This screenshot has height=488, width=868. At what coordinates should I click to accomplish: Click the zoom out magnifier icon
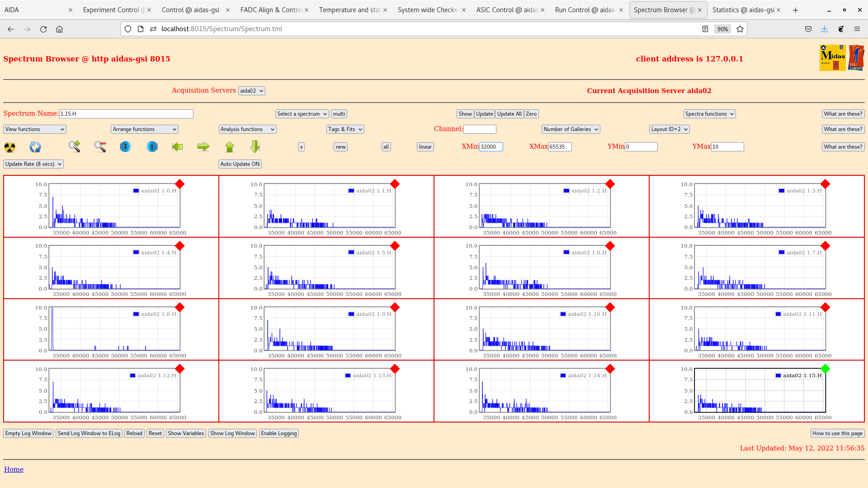click(x=100, y=146)
